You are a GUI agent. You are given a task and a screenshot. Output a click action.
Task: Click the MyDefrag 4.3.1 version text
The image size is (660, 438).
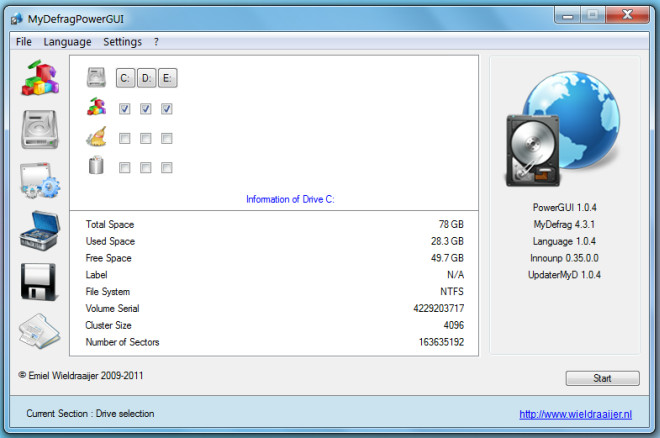point(564,224)
